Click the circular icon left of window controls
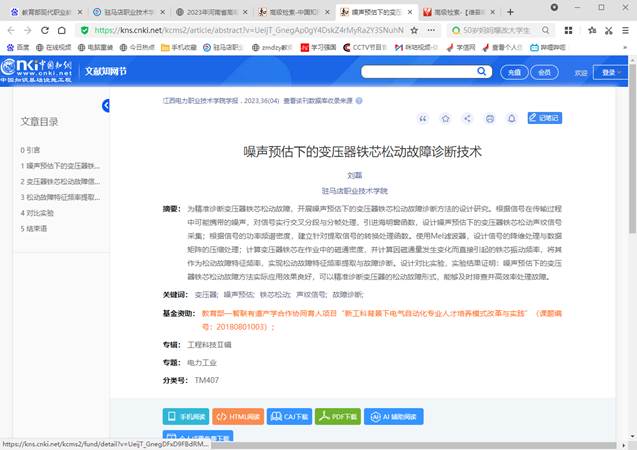Viewport: 637px width, 450px height. (x=554, y=7)
